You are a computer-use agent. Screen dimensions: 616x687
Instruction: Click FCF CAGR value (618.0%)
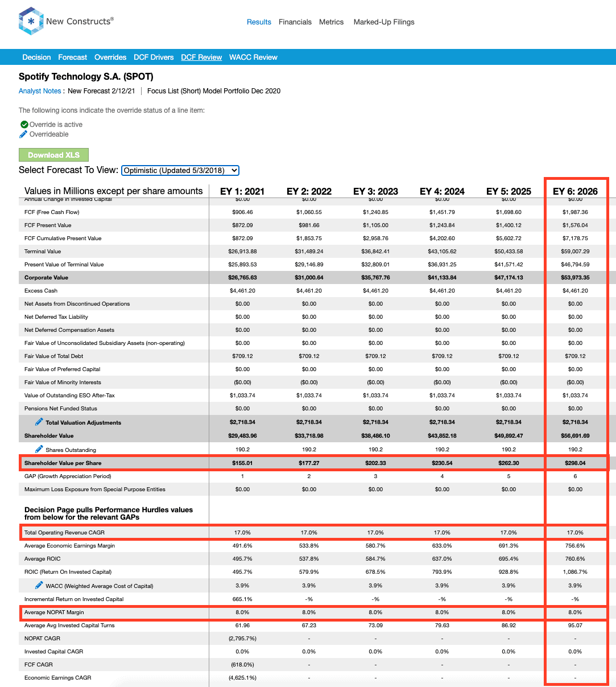pyautogui.click(x=242, y=665)
